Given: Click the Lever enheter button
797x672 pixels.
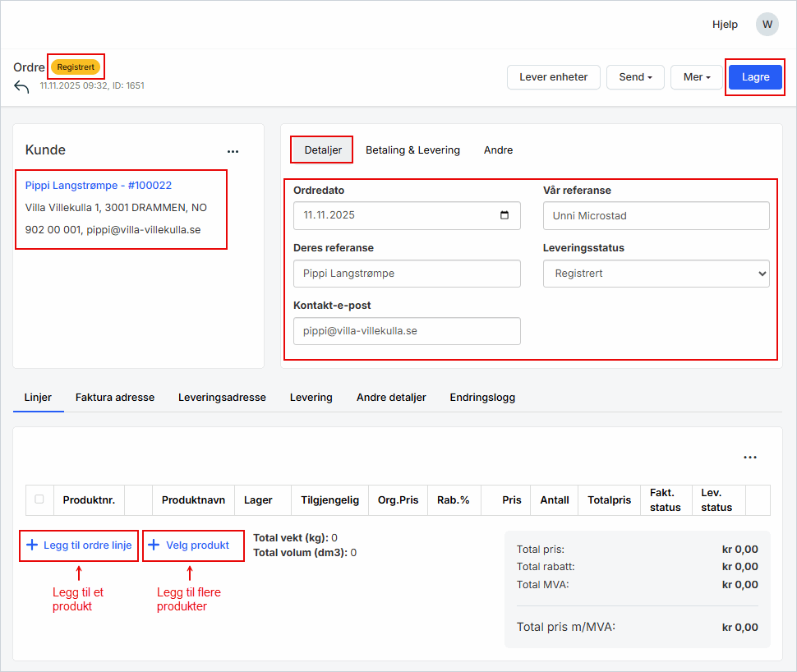Looking at the screenshot, I should pyautogui.click(x=553, y=77).
